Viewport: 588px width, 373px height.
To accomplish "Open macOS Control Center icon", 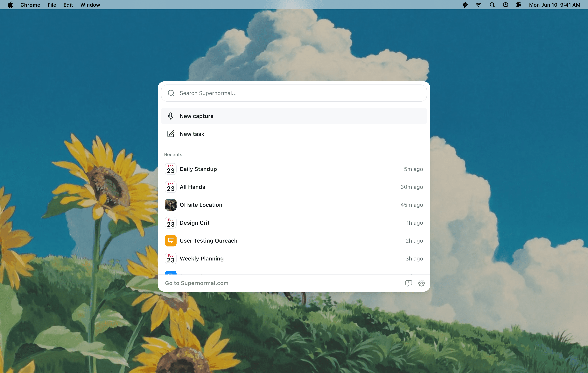I will coord(519,5).
